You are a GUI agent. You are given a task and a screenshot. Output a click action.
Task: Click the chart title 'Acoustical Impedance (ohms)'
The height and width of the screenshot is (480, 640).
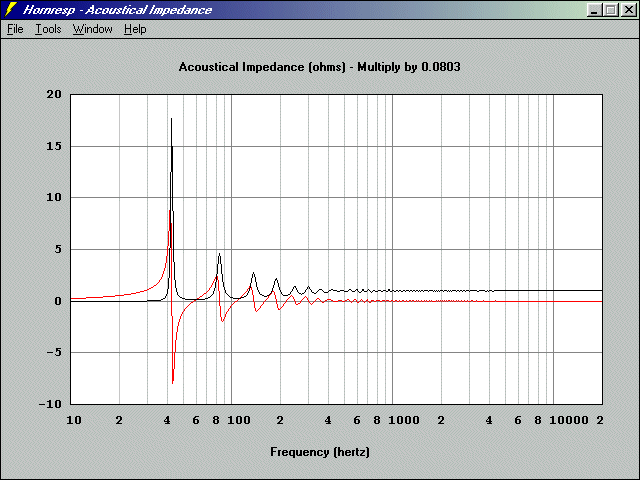click(262, 67)
